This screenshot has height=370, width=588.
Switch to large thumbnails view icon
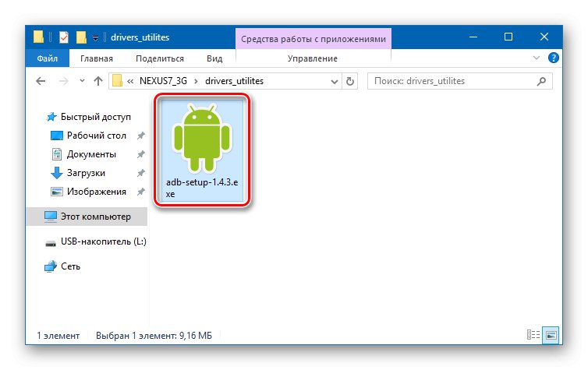point(551,335)
